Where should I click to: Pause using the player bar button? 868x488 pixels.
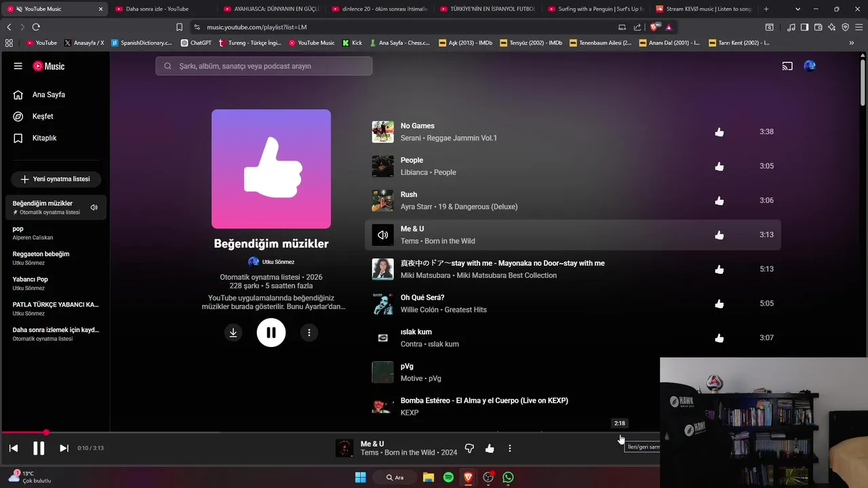click(39, 448)
